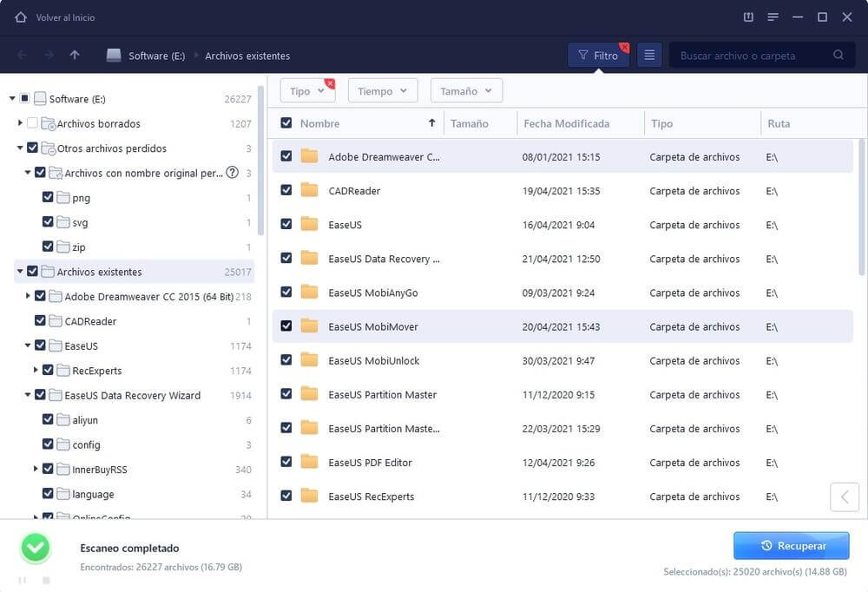Click the back navigation arrow
The image size is (868, 592).
[x=23, y=55]
